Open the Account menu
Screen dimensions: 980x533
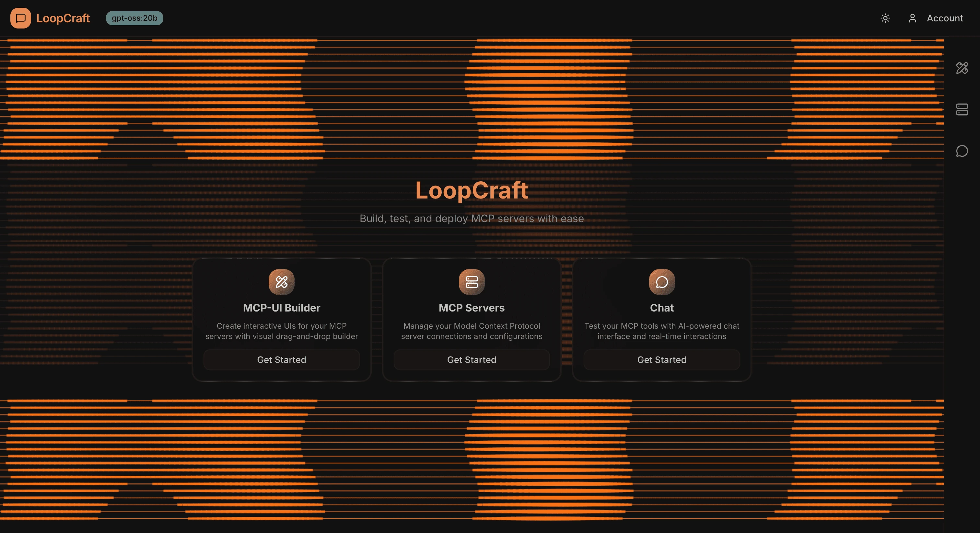(945, 18)
